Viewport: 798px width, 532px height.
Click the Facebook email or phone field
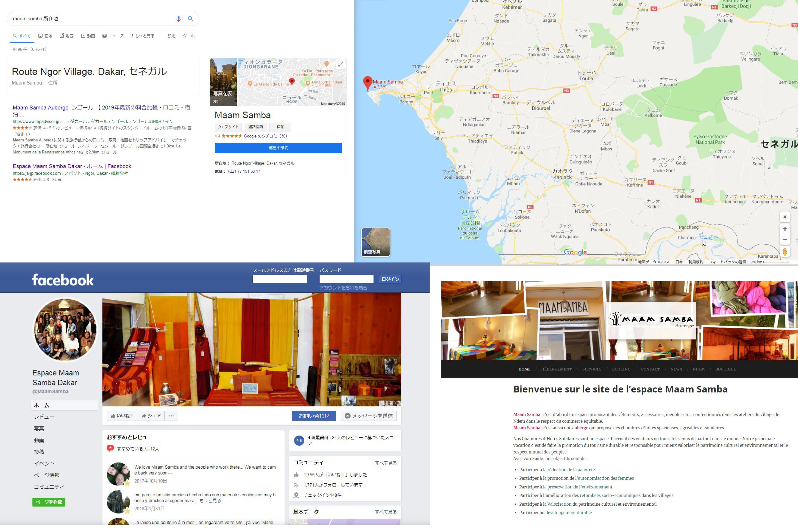[x=280, y=279]
